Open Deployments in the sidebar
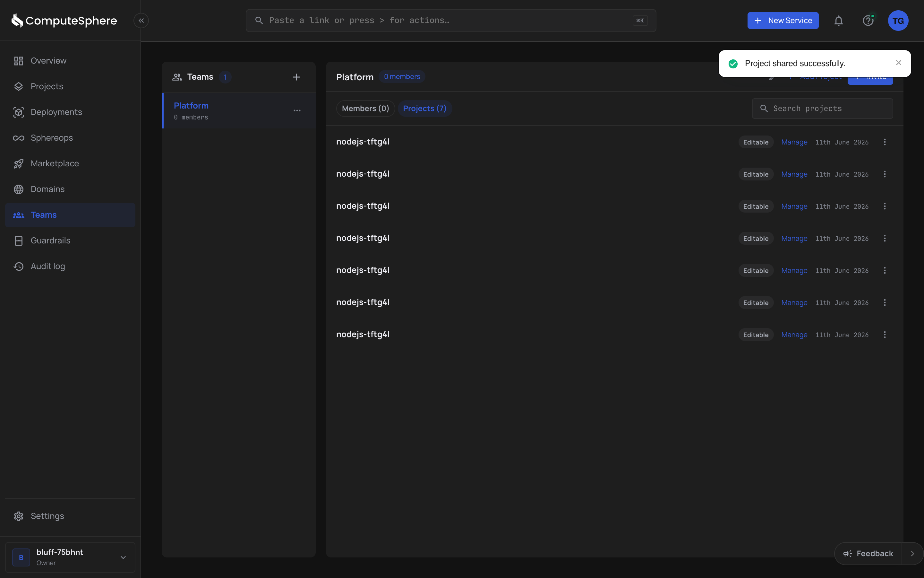924x578 pixels. tap(70, 112)
